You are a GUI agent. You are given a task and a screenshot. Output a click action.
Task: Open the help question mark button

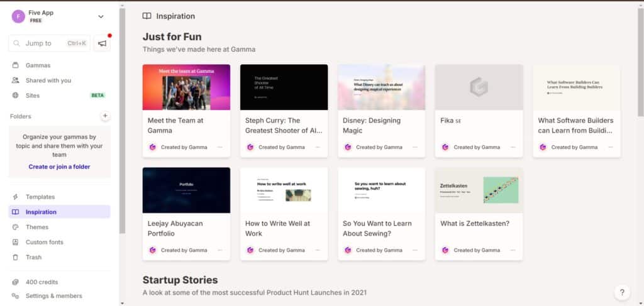click(622, 292)
